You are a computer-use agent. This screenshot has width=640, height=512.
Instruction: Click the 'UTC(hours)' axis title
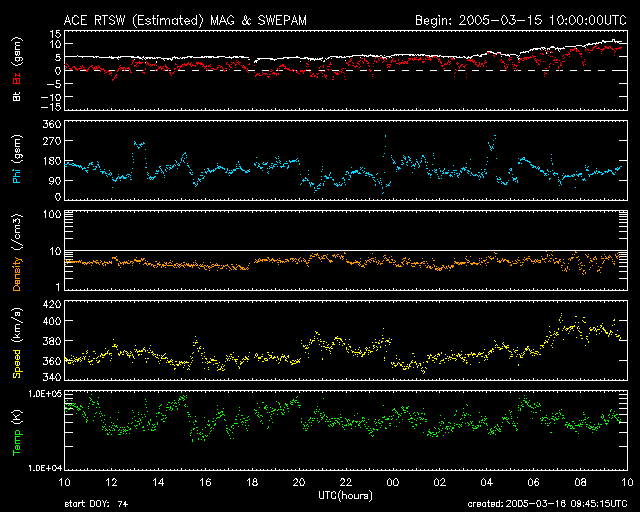coord(345,496)
